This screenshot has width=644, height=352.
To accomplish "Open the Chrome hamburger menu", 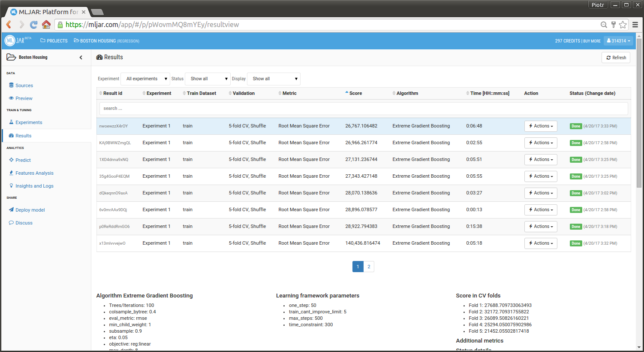I will pos(635,24).
